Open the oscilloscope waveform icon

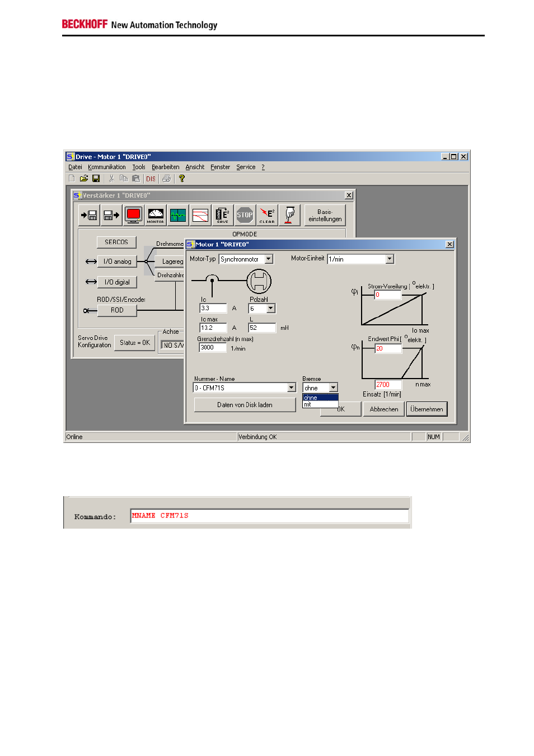pyautogui.click(x=178, y=215)
